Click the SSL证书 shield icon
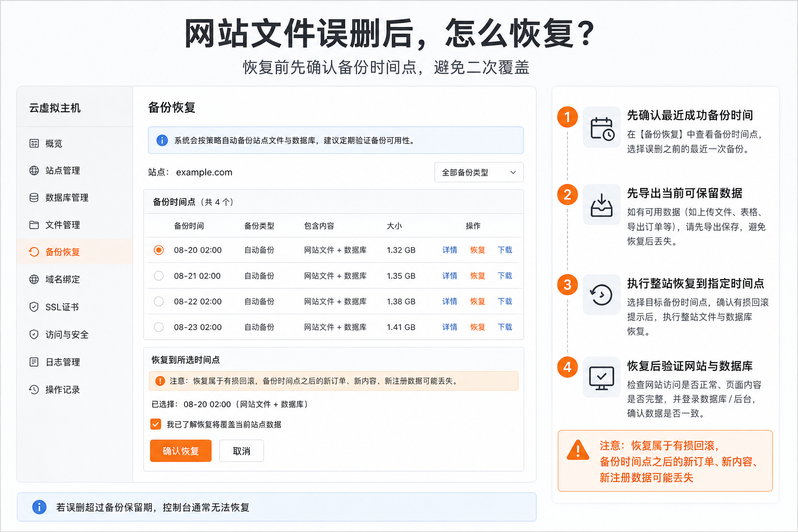The height and width of the screenshot is (532, 798). coord(34,307)
